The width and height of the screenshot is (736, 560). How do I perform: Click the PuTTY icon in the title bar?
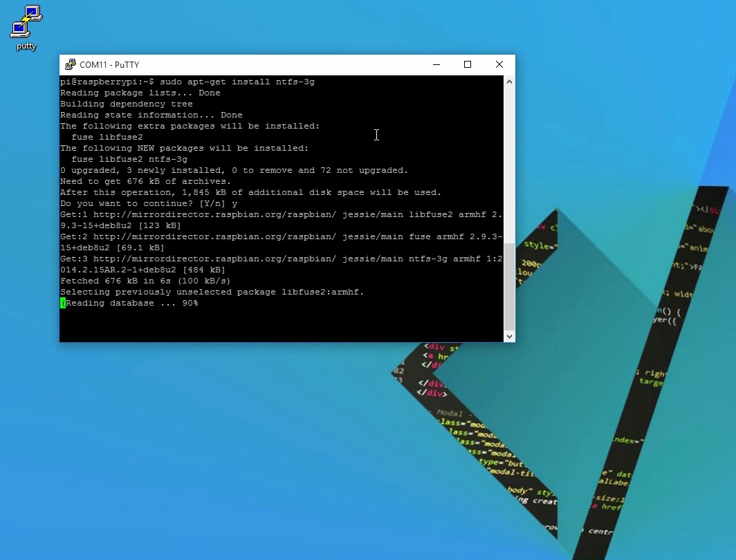click(71, 65)
